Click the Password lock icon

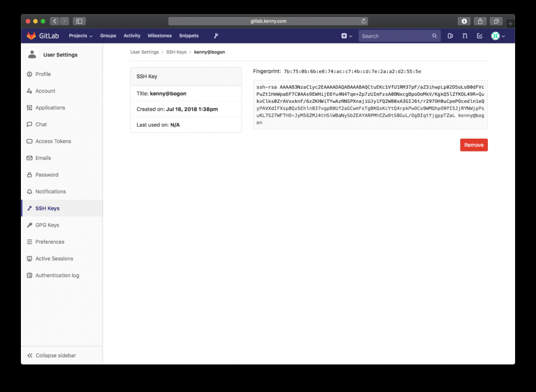[29, 175]
